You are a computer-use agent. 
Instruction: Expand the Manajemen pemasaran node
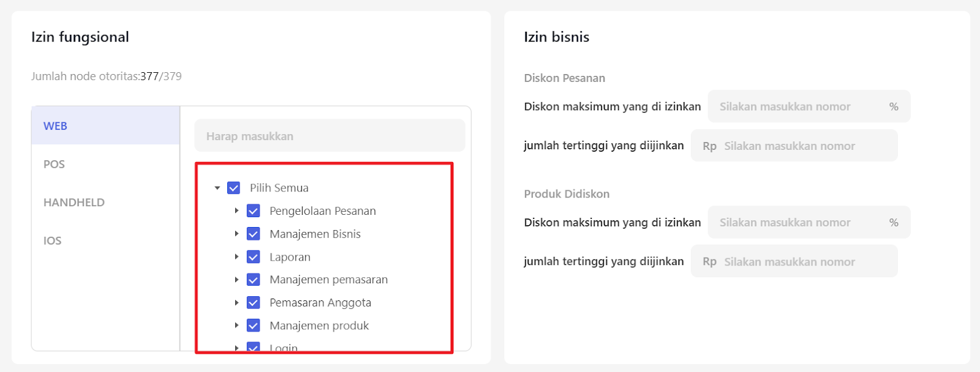pyautogui.click(x=236, y=280)
